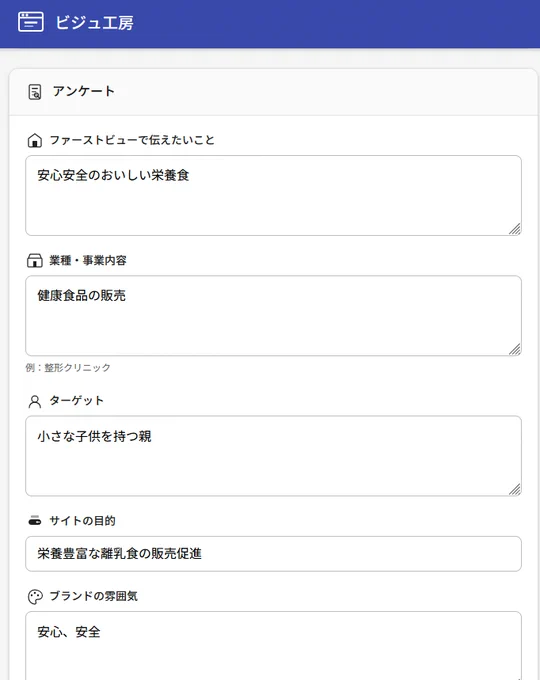Click resize handle of 業種・事業内容 text area
The width and height of the screenshot is (540, 680).
(515, 349)
